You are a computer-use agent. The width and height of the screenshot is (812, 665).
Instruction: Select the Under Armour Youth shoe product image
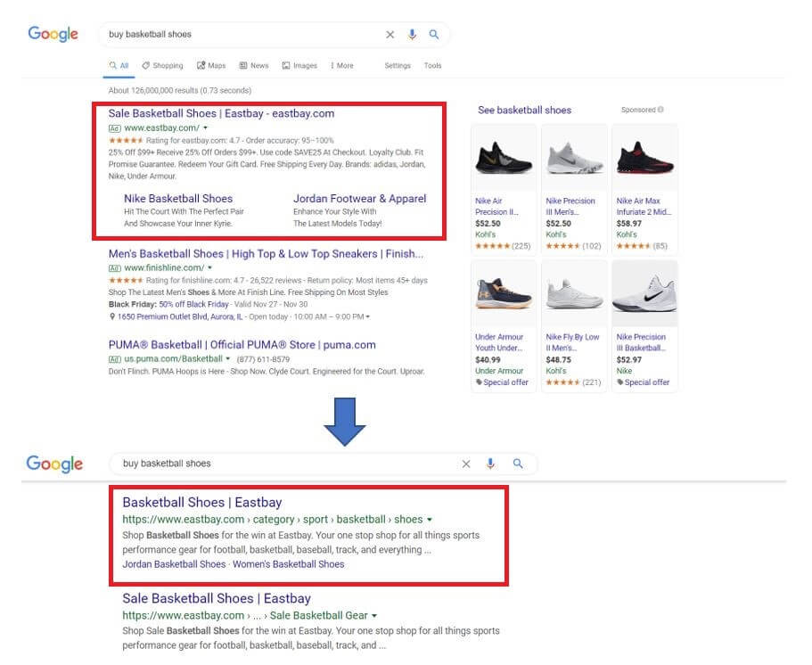coord(504,294)
